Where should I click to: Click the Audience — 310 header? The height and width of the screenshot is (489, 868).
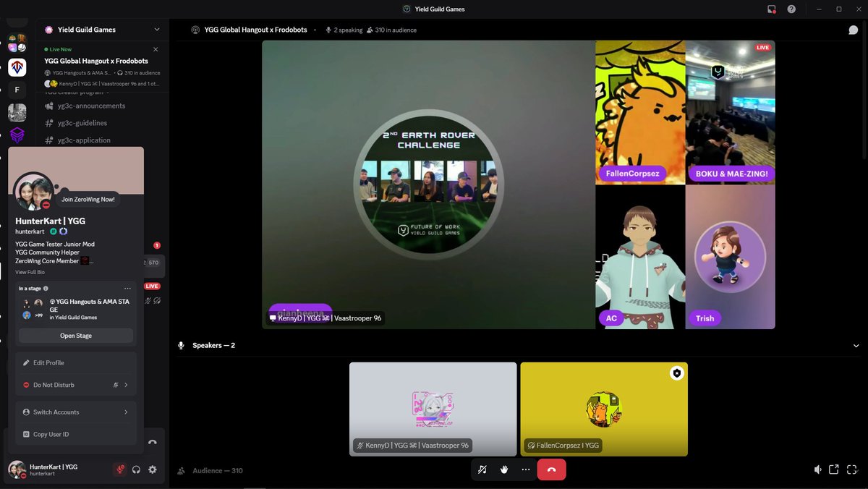pyautogui.click(x=217, y=471)
